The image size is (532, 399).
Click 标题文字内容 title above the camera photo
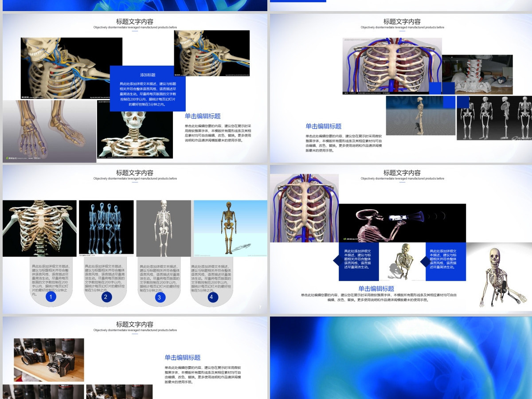(x=135, y=325)
